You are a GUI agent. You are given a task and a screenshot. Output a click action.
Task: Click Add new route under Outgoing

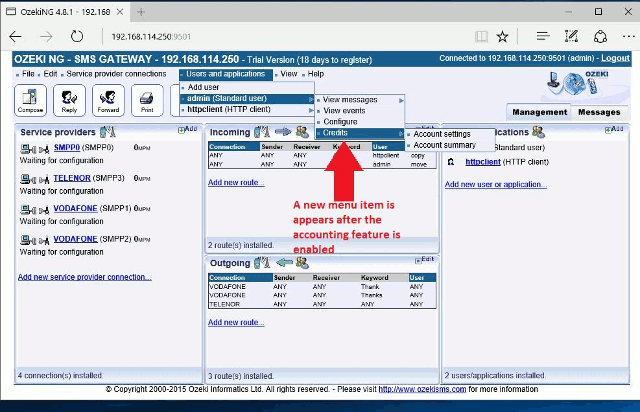tap(236, 322)
